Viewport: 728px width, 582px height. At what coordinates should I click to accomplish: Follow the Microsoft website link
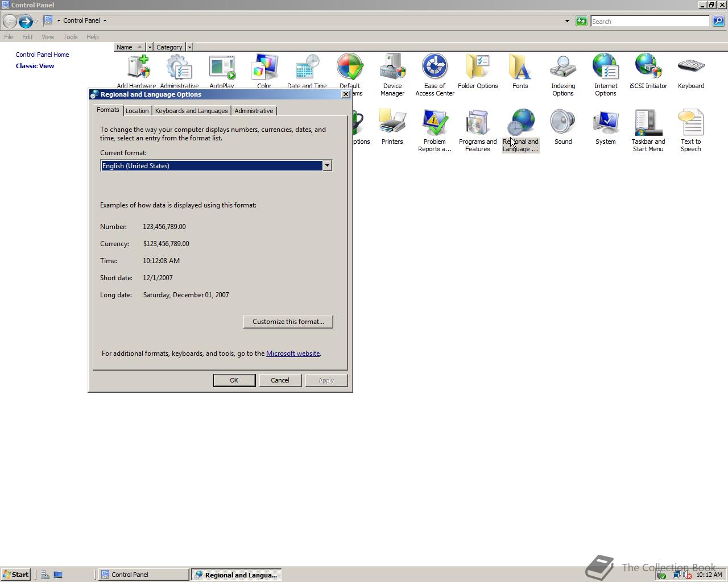[293, 354]
